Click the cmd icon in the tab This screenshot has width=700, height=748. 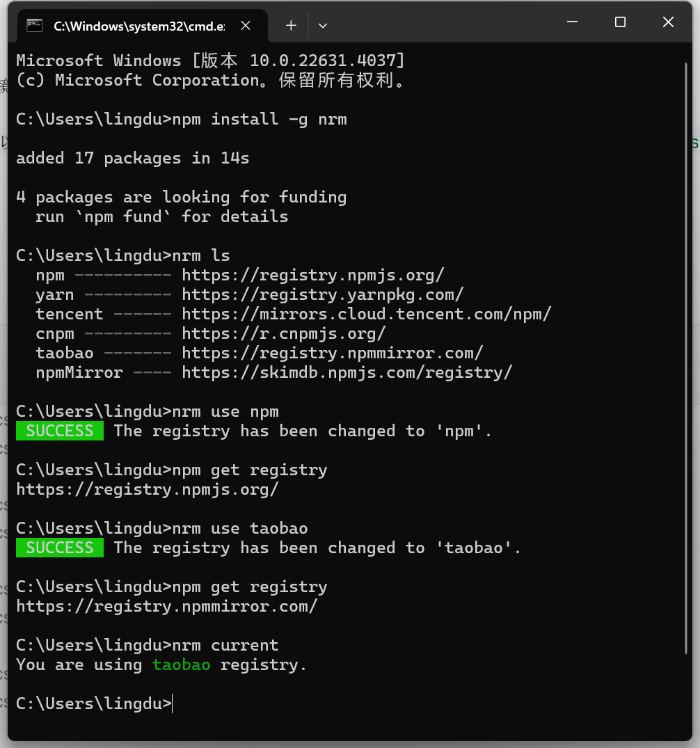34,26
